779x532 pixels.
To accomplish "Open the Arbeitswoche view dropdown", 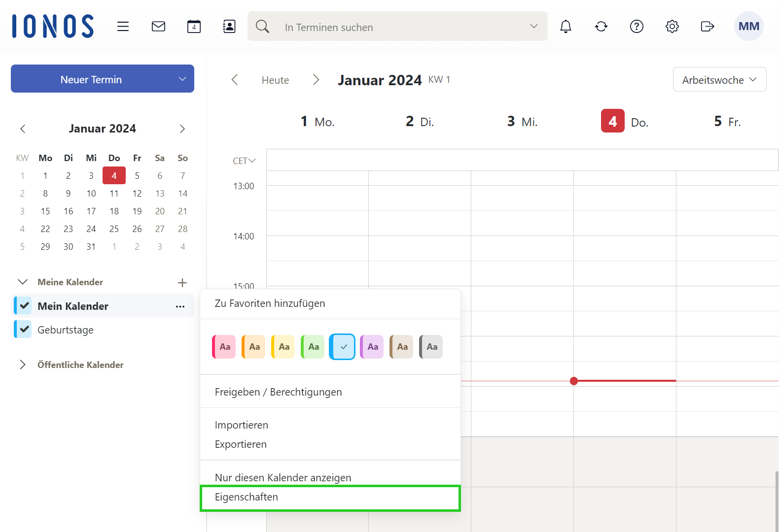I will coord(719,80).
